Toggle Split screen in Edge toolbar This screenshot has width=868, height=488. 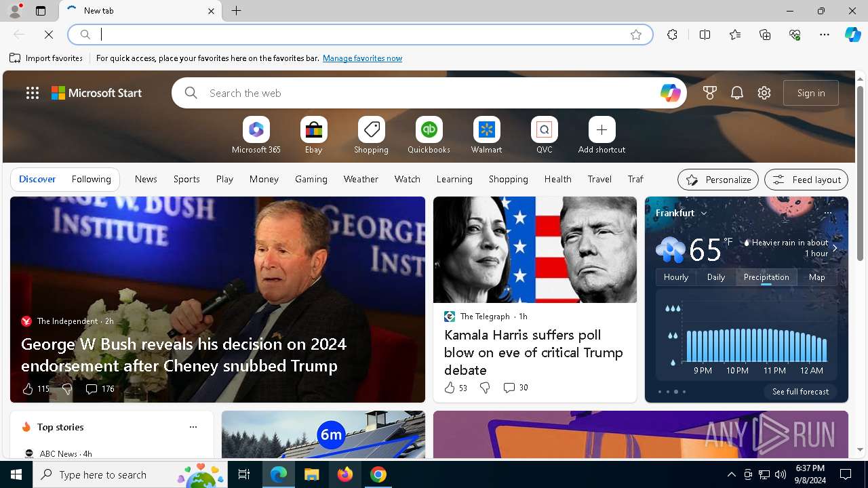[705, 35]
